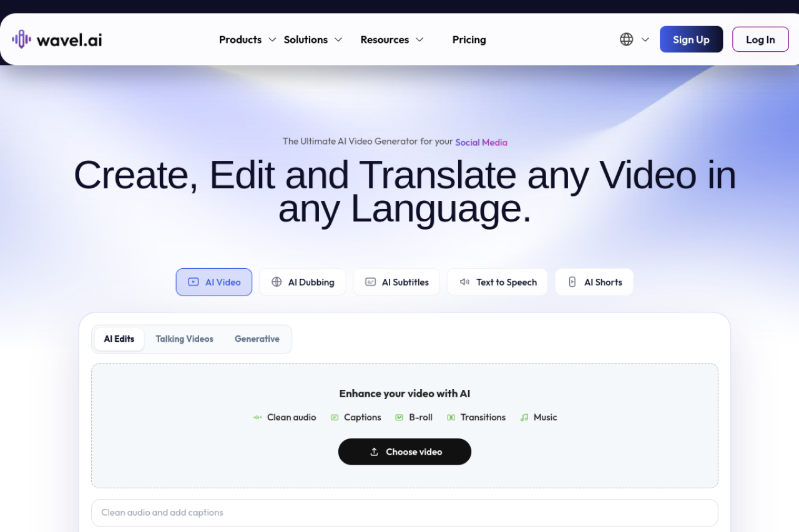
Task: Open the Solutions menu
Action: pyautogui.click(x=306, y=39)
